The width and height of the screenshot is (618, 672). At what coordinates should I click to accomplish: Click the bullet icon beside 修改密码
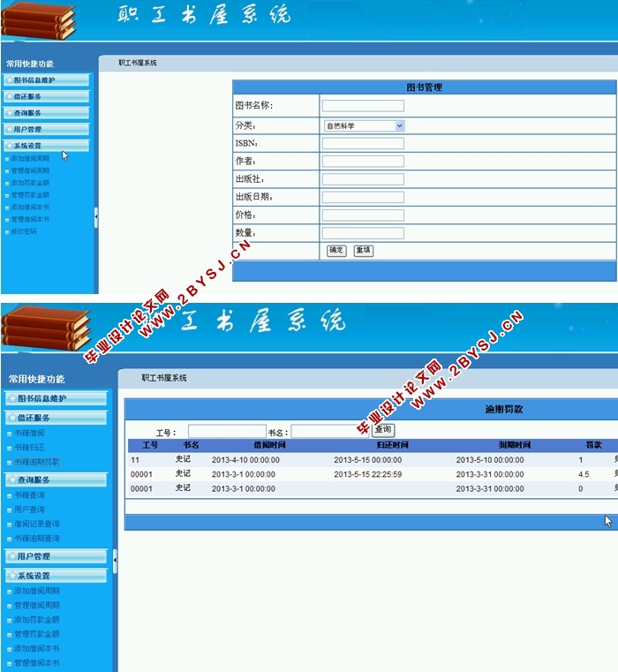click(8, 232)
